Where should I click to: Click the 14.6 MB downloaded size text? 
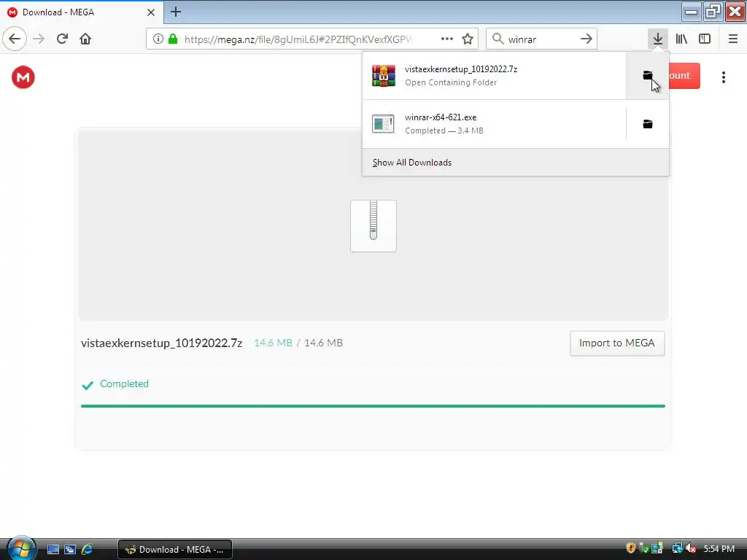coord(273,343)
